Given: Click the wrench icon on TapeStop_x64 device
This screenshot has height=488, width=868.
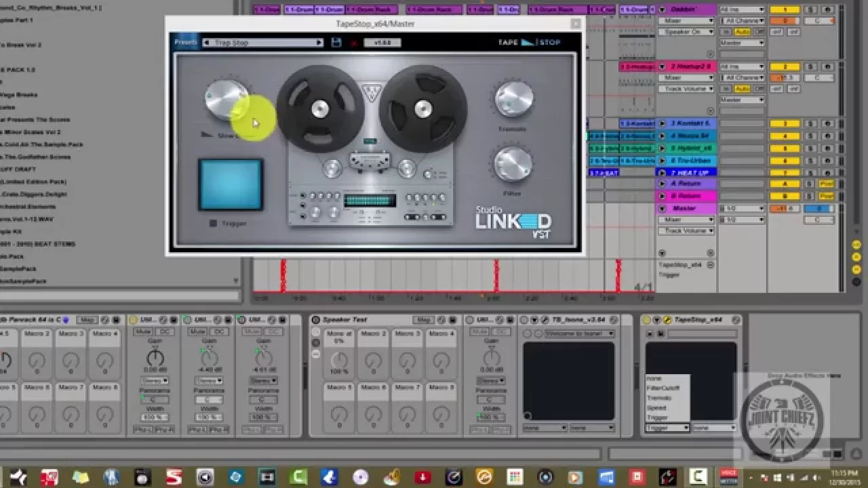Looking at the screenshot, I should [667, 320].
